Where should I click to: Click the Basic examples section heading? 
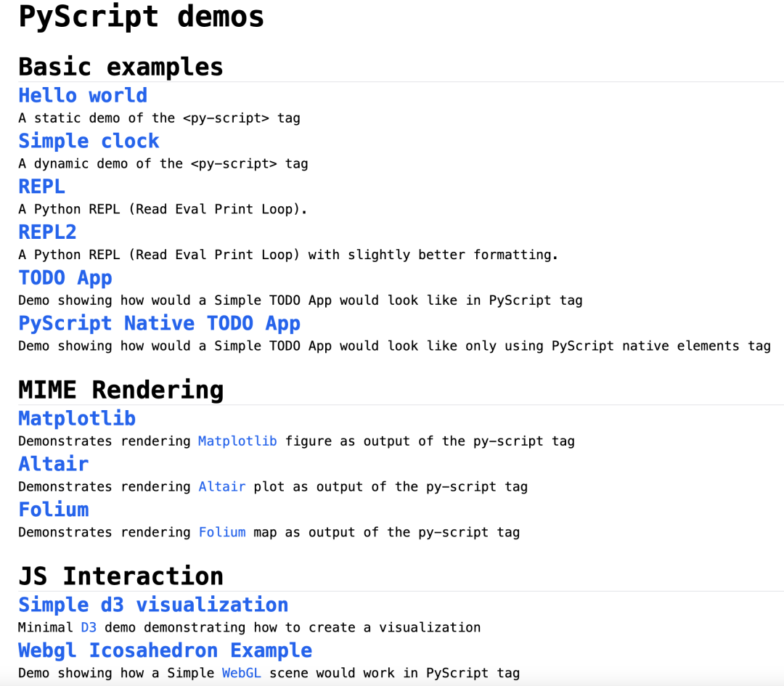pos(121,67)
